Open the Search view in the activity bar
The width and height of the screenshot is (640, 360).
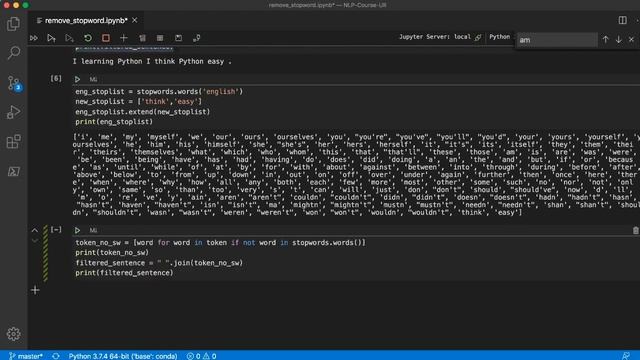[x=13, y=53]
